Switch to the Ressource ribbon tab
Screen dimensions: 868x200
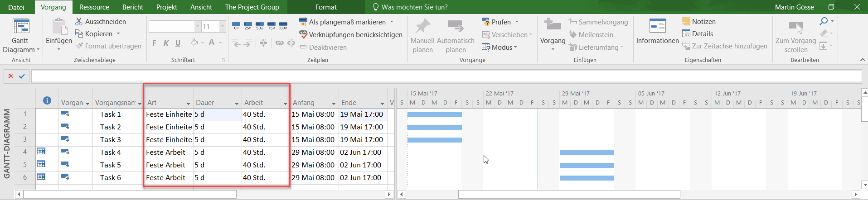coord(94,7)
